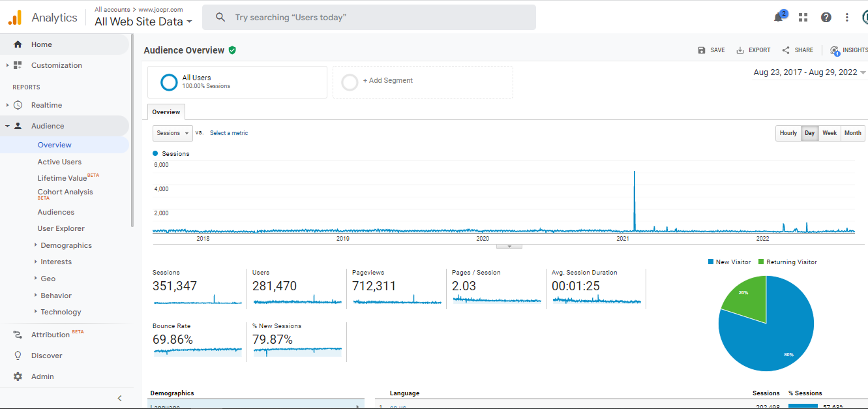This screenshot has height=409, width=868.
Task: Click the All Users segment circle icon
Action: [169, 82]
